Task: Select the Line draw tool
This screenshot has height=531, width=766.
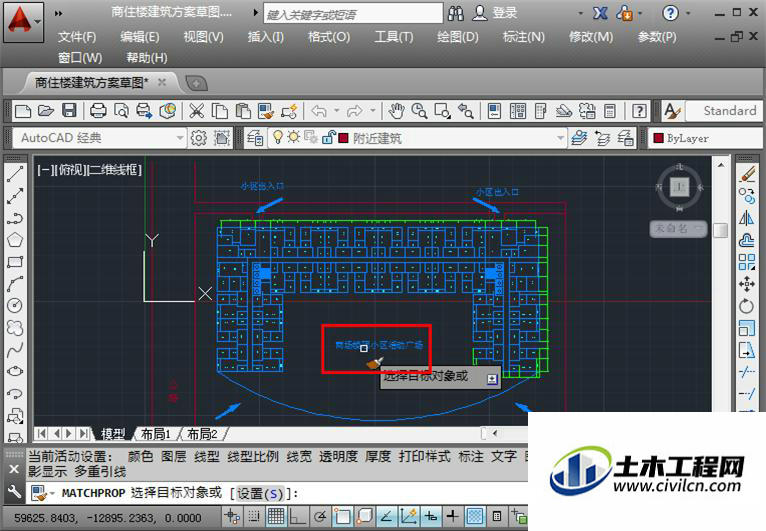Action: click(x=15, y=174)
